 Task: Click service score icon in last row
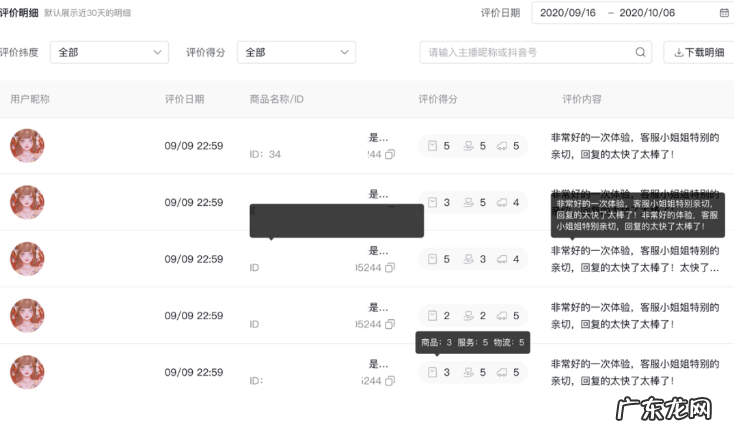tap(468, 372)
